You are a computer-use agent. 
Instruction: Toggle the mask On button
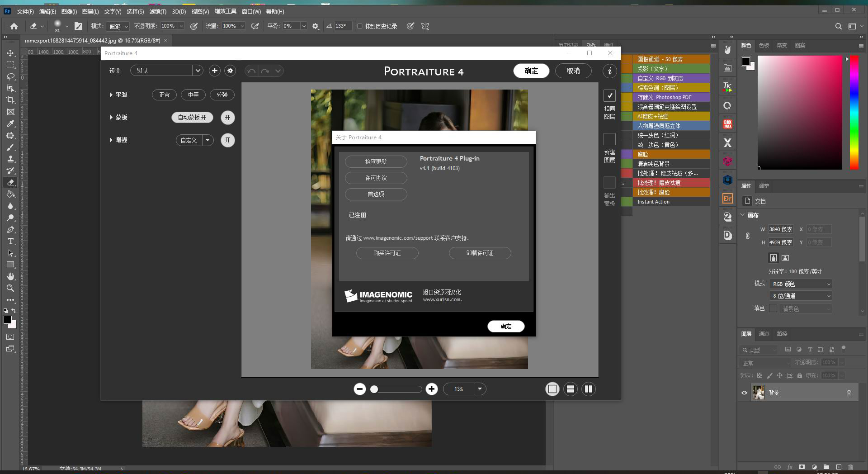[227, 117]
